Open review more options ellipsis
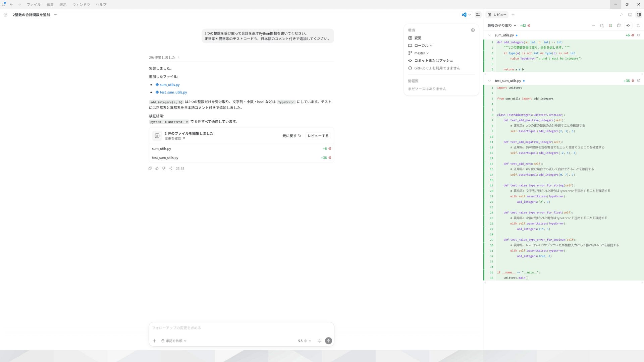The image size is (644, 362). click(x=593, y=25)
